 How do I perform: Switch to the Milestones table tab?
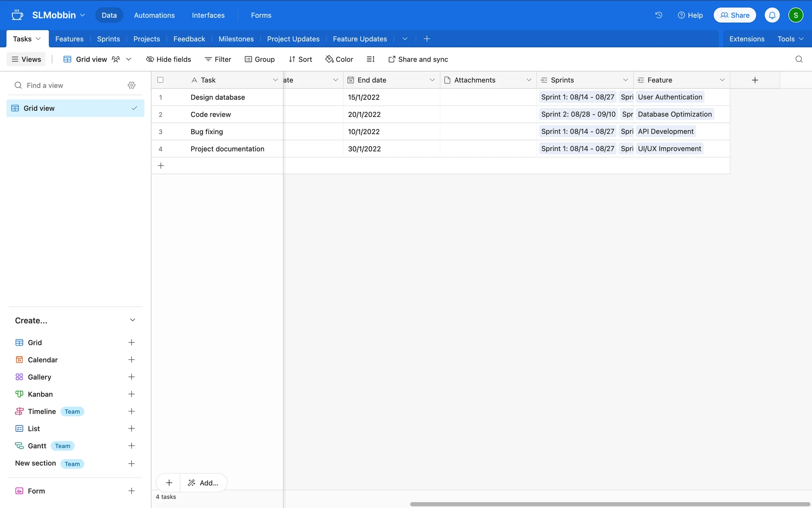click(236, 39)
